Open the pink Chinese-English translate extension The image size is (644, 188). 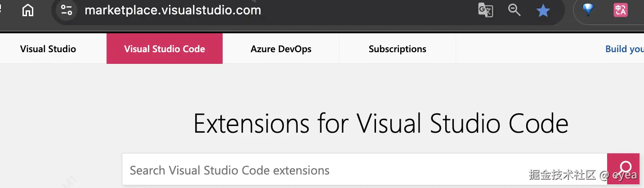[x=621, y=10]
